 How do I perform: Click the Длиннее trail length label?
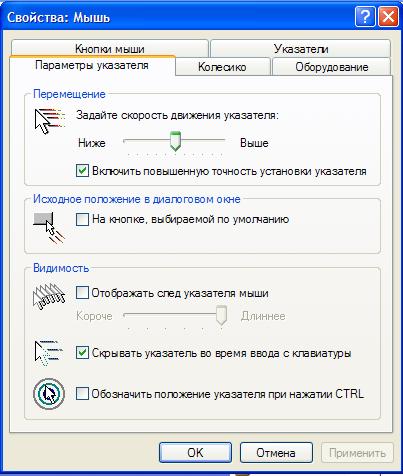pyautogui.click(x=263, y=316)
